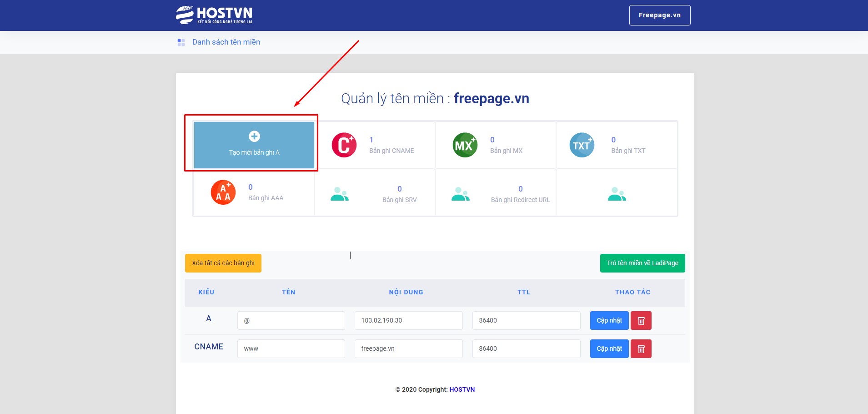Click Cập nhật for the A record
The height and width of the screenshot is (414, 868).
pyautogui.click(x=609, y=320)
